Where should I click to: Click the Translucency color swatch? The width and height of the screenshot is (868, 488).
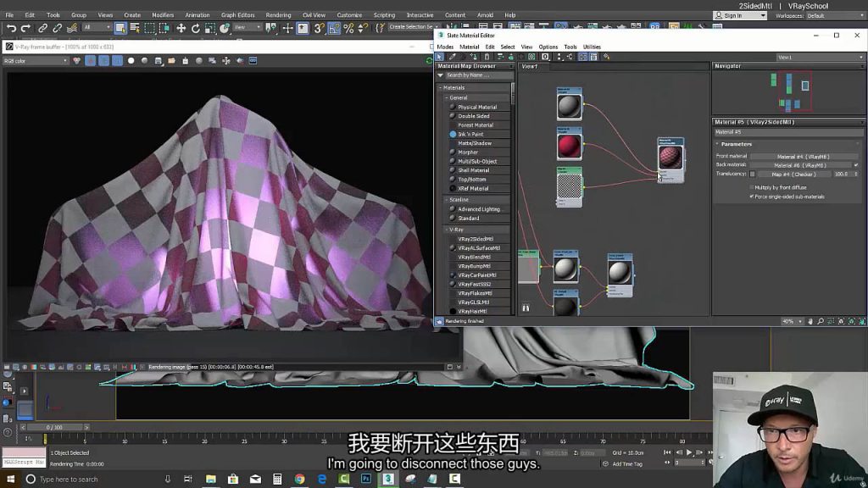tap(753, 175)
